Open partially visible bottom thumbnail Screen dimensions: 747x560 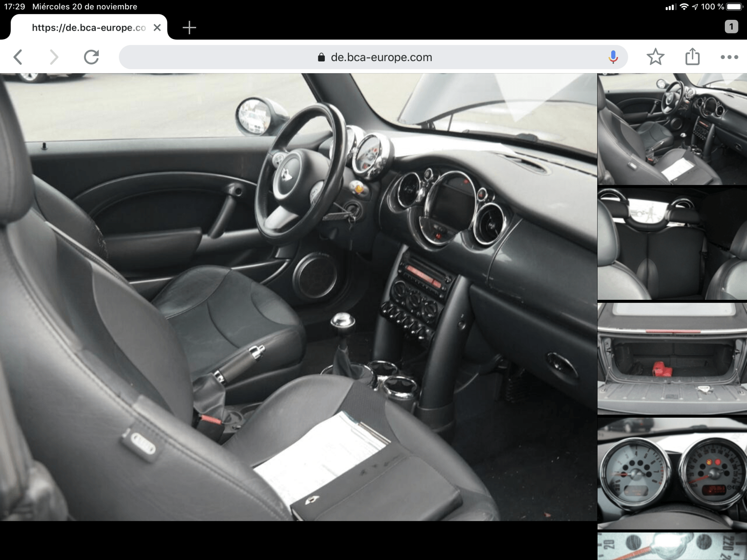672,546
